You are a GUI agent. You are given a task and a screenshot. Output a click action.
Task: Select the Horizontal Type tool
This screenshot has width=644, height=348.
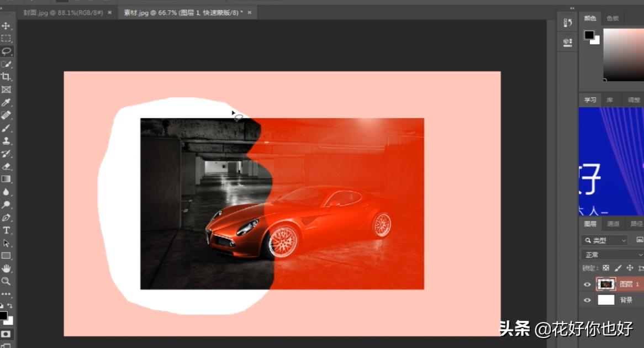[x=6, y=230]
